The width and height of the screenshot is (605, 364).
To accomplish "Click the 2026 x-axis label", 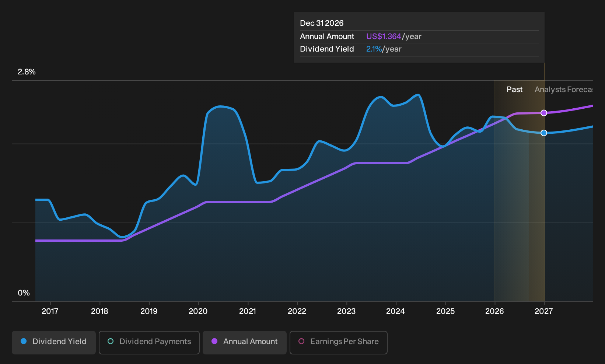I will pos(494,311).
